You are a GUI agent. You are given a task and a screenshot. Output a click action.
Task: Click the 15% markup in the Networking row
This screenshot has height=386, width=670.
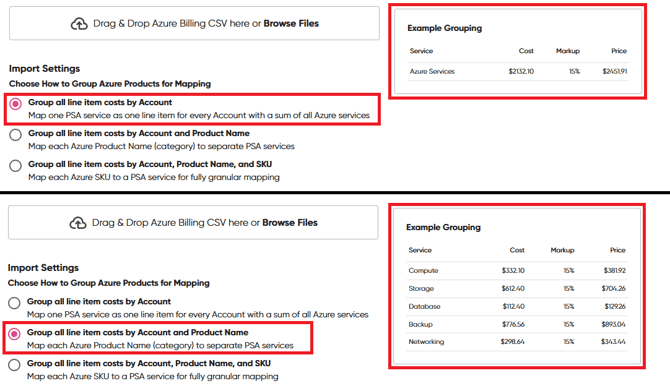click(x=569, y=342)
